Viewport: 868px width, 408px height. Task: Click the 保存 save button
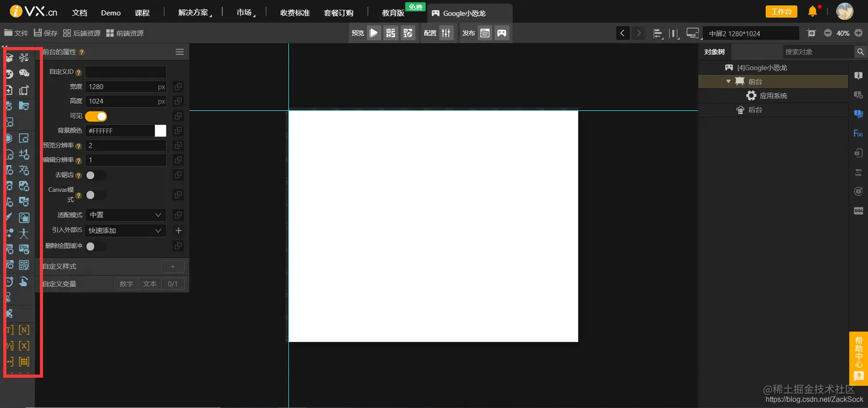(x=45, y=33)
